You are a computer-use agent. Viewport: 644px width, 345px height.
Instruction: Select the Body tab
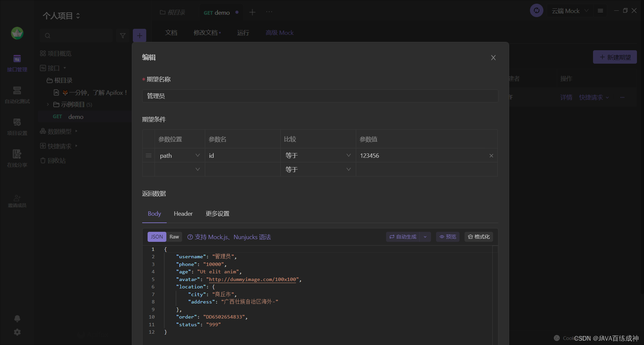pyautogui.click(x=154, y=214)
